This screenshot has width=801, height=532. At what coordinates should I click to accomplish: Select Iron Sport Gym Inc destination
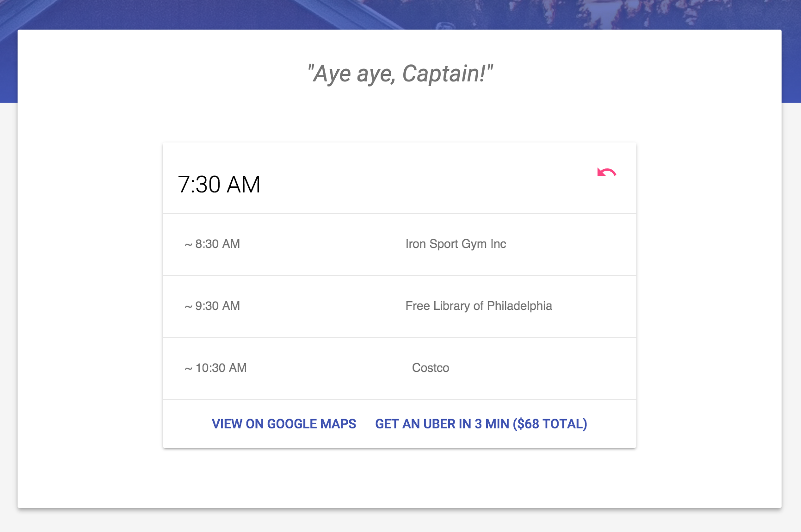456,244
